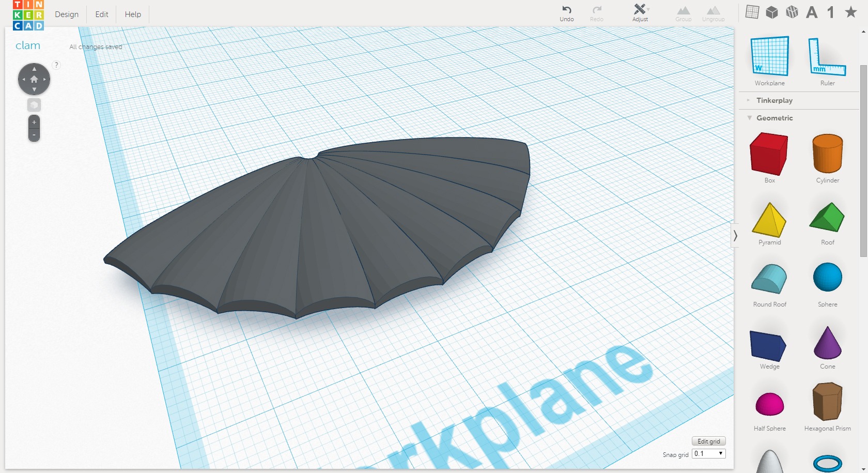
Task: Zoom in with the plus button
Action: (34, 122)
